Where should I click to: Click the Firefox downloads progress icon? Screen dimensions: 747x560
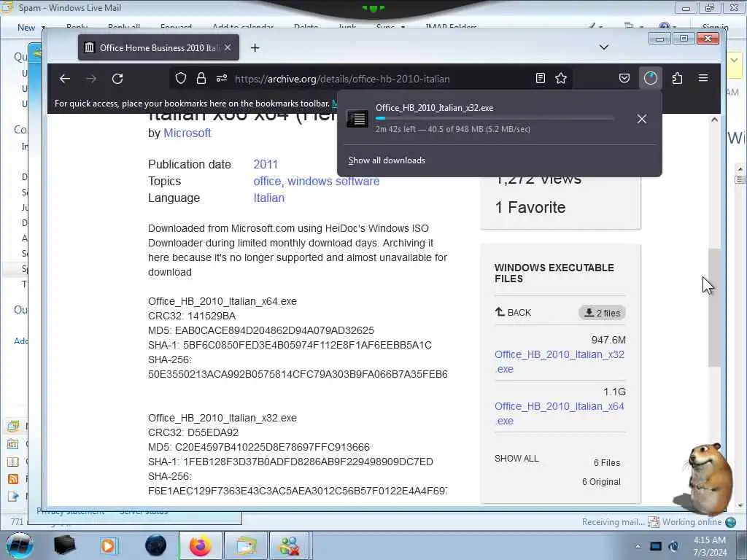click(650, 79)
